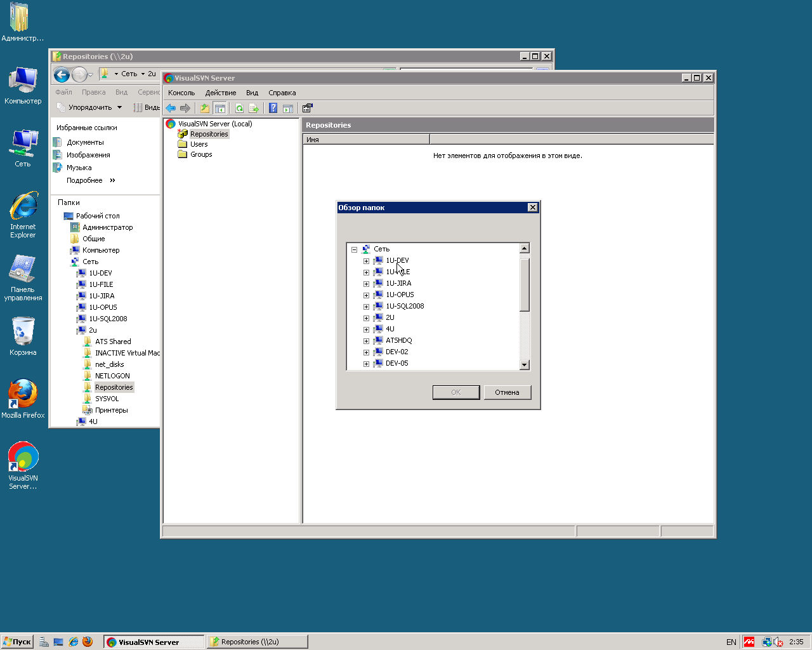Expand 1U-SQL2008 node in folder browse dialog
The height and width of the screenshot is (650, 812).
pyautogui.click(x=366, y=307)
